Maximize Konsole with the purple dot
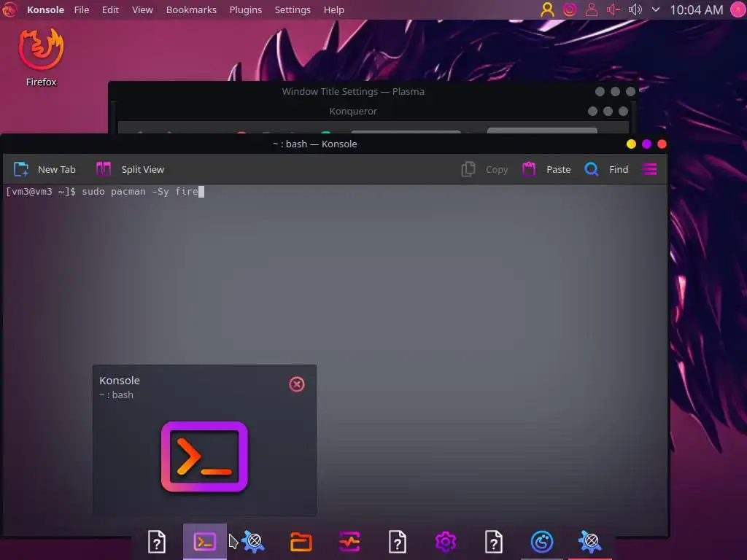This screenshot has width=747, height=560. [646, 144]
